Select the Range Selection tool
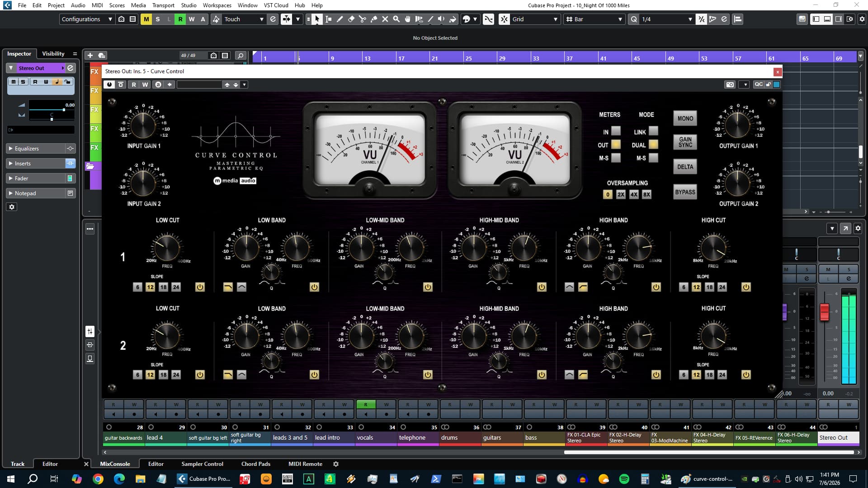868x488 pixels. pos(329,19)
